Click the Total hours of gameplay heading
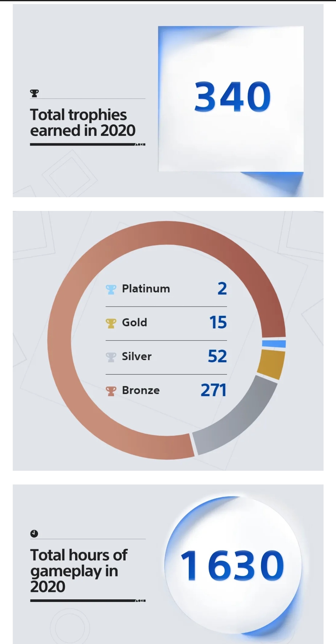Viewport: 336px width, 644px height. click(x=79, y=571)
